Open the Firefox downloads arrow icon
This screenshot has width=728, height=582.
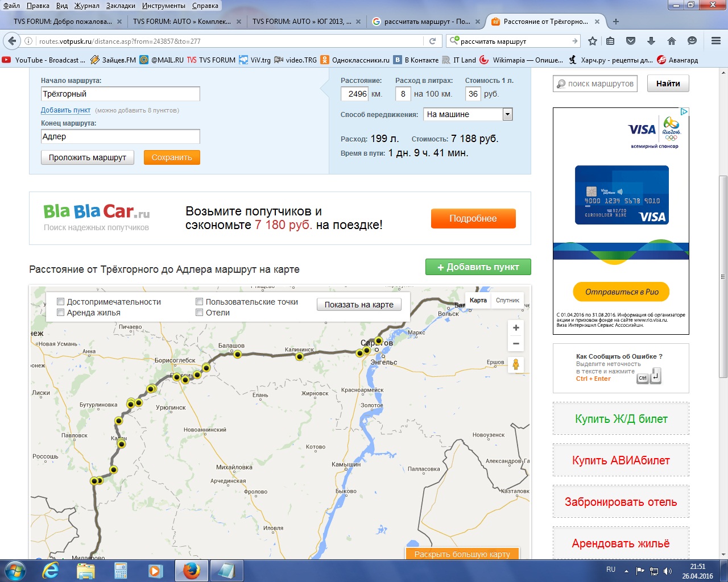coord(651,41)
